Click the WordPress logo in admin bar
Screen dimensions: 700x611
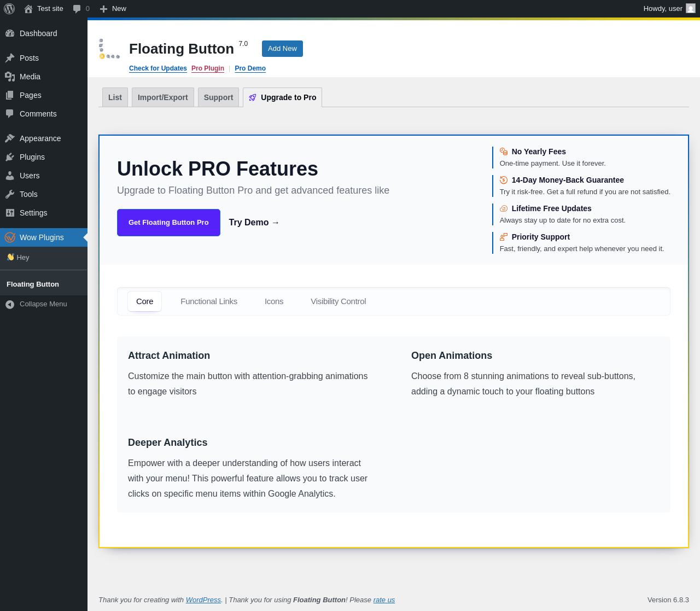tap(9, 9)
